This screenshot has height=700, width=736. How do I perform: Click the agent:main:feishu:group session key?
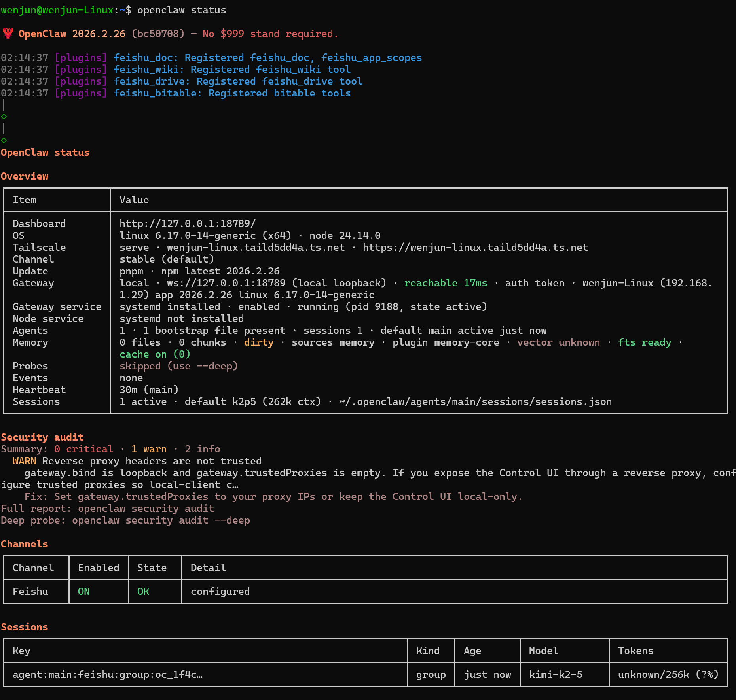tap(107, 674)
